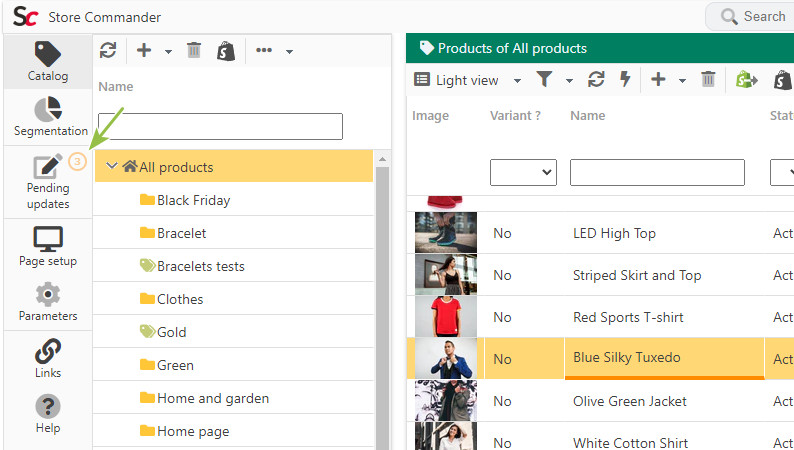Open the Segmentation section
This screenshot has width=794, height=450.
tap(50, 116)
